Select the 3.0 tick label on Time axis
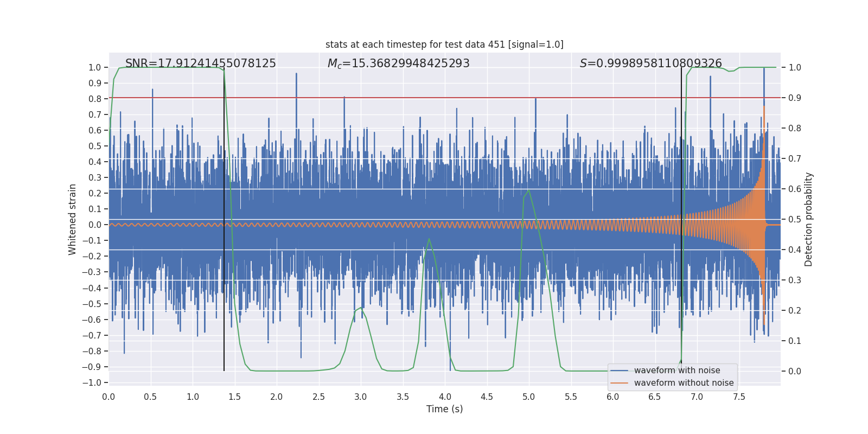The height and width of the screenshot is (434, 868). [361, 397]
